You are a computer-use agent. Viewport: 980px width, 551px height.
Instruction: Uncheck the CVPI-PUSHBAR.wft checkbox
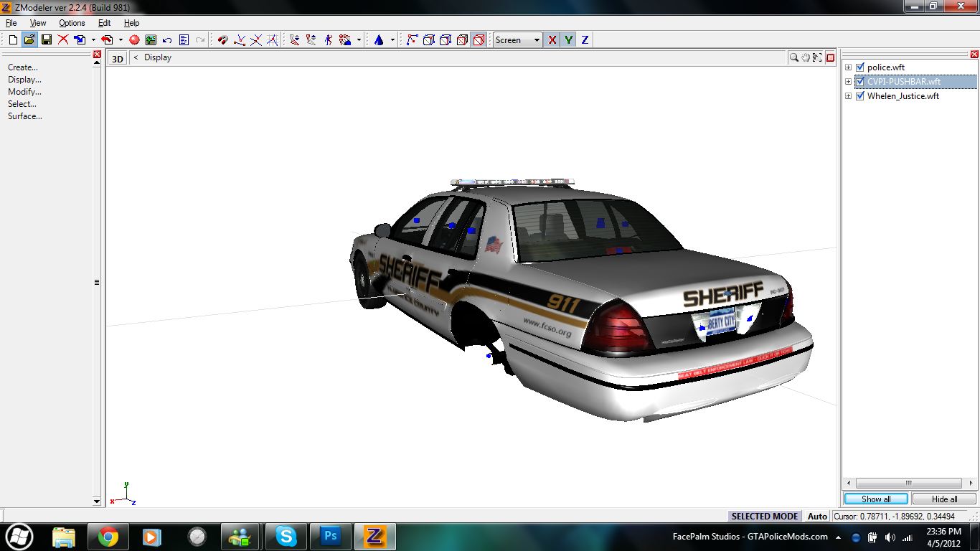point(860,82)
